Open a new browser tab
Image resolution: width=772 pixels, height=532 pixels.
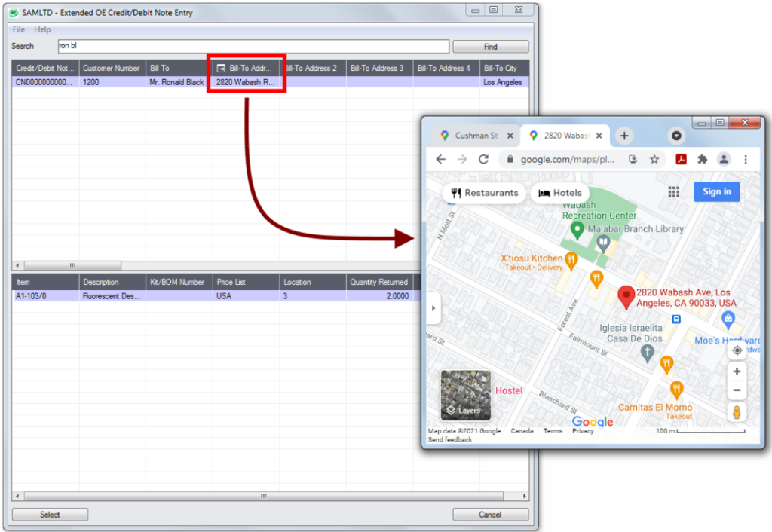pos(624,136)
